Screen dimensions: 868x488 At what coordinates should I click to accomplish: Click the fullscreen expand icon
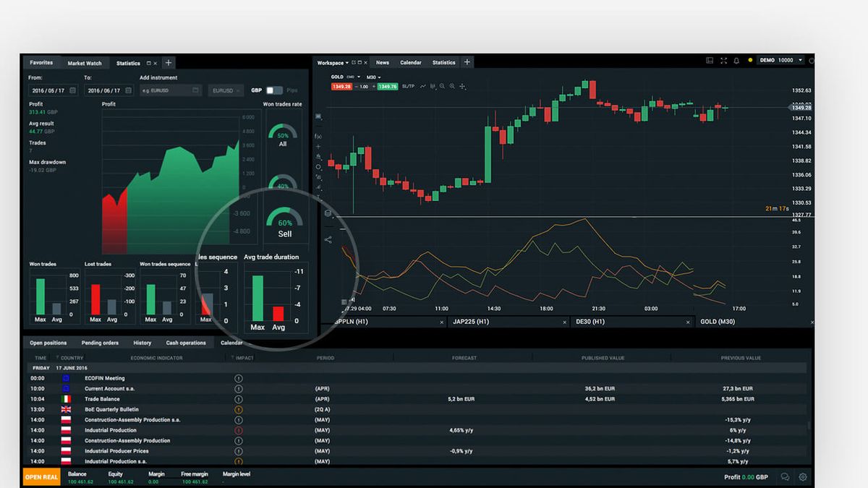[723, 61]
